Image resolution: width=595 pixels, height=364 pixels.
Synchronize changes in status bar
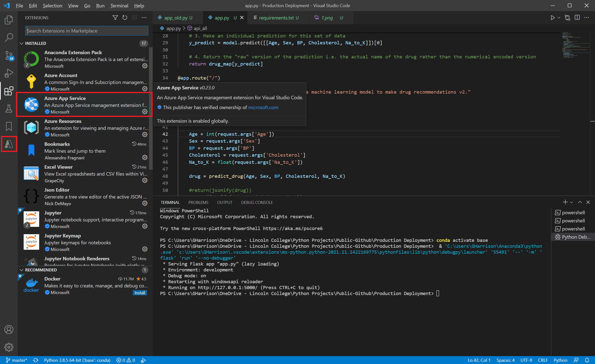point(36,360)
